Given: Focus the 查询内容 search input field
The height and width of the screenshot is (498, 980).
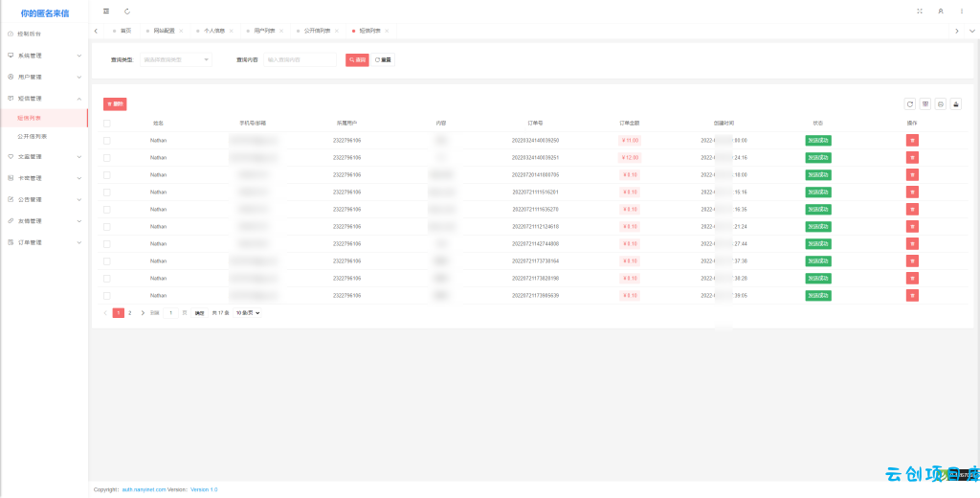Looking at the screenshot, I should pyautogui.click(x=300, y=60).
